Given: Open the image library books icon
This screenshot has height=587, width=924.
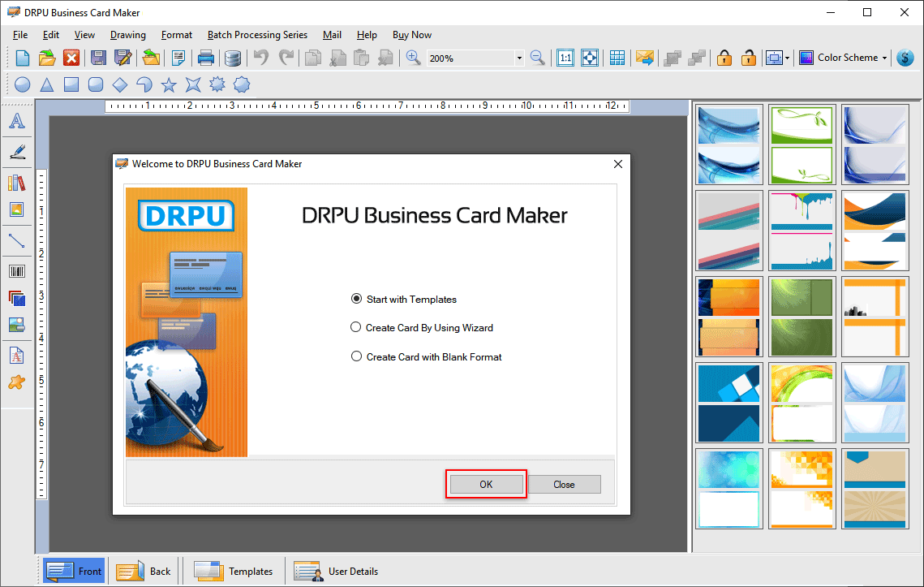Looking at the screenshot, I should pyautogui.click(x=17, y=183).
